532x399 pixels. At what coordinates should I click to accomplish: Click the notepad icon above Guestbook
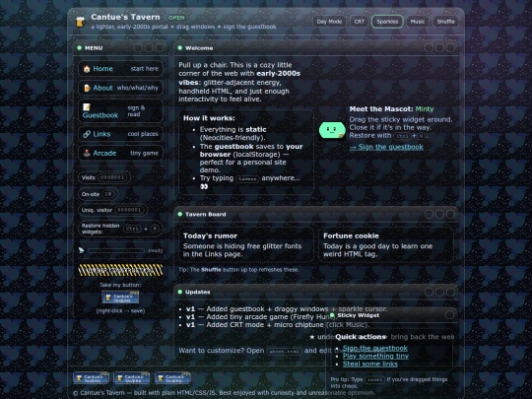(x=87, y=107)
